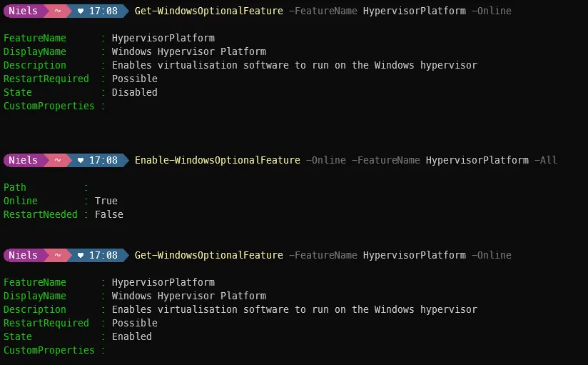Click the heart icon in the first prompt
The image size is (588, 365).
click(x=81, y=11)
